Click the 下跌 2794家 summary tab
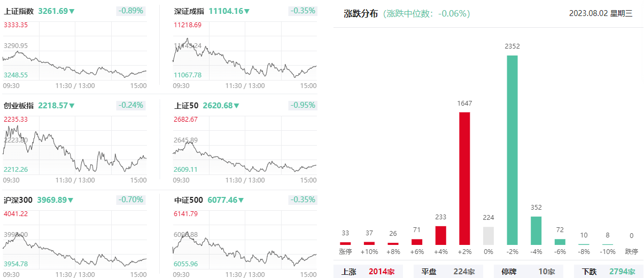 609,272
